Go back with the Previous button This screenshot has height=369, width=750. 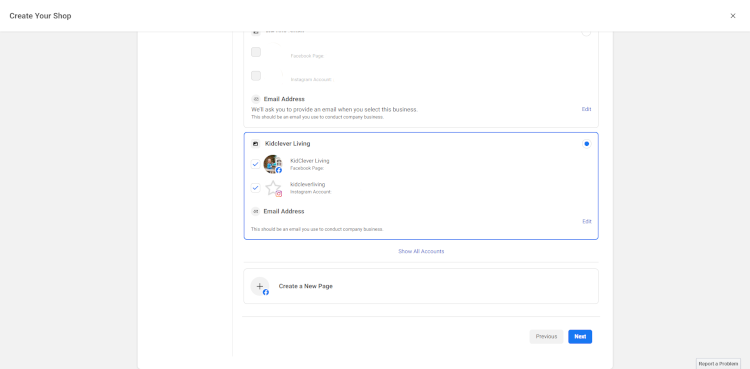[546, 336]
